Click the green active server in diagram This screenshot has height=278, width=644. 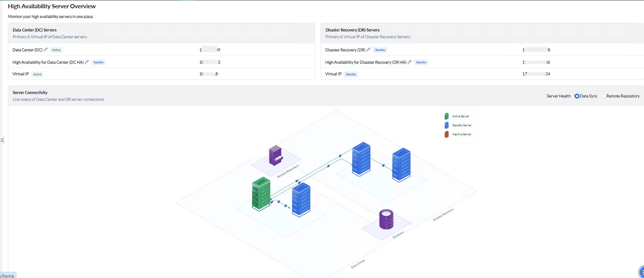[261, 194]
